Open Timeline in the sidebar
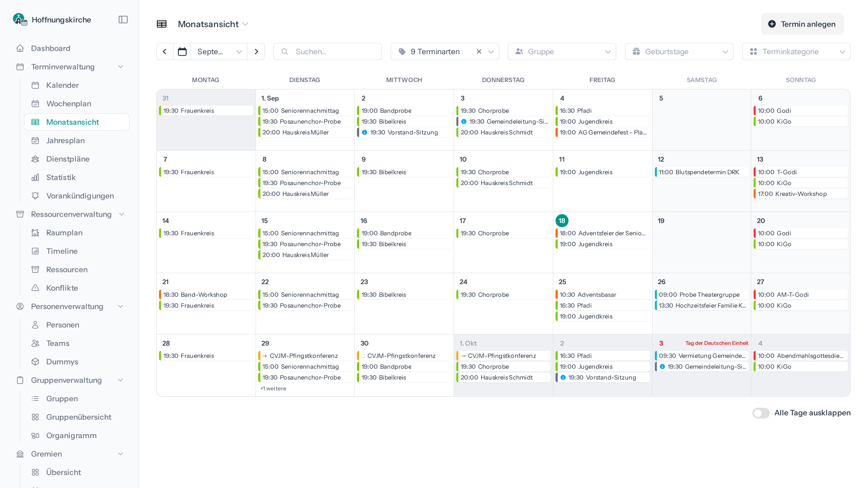The height and width of the screenshot is (488, 868). pyautogui.click(x=77, y=251)
